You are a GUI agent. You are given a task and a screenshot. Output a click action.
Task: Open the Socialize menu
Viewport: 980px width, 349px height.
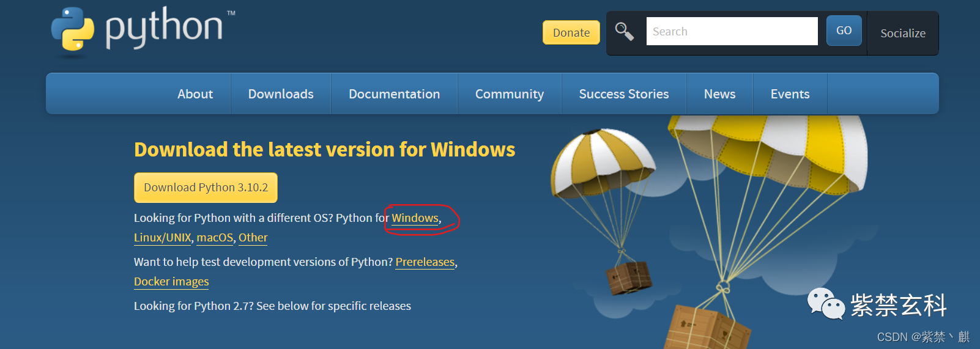point(902,33)
